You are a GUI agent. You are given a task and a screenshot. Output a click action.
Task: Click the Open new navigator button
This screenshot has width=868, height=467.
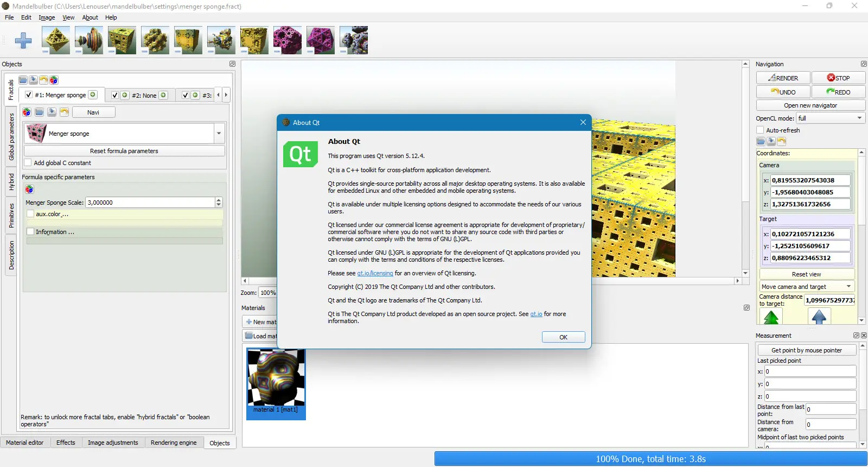pos(810,105)
